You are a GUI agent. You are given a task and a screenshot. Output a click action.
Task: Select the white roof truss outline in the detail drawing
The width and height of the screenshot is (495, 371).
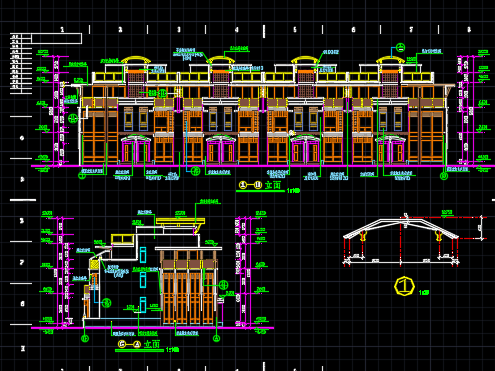click(401, 228)
